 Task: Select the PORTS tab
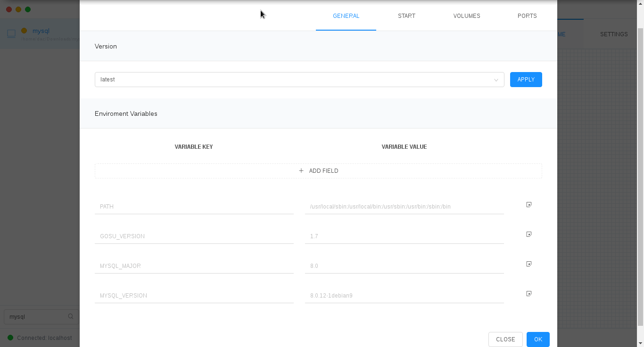(x=527, y=16)
